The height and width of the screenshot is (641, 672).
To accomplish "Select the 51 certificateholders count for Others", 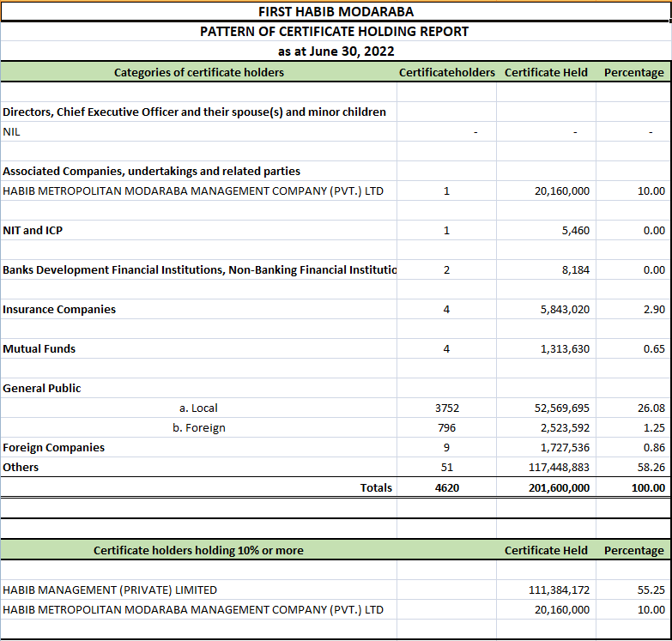I will tap(446, 467).
